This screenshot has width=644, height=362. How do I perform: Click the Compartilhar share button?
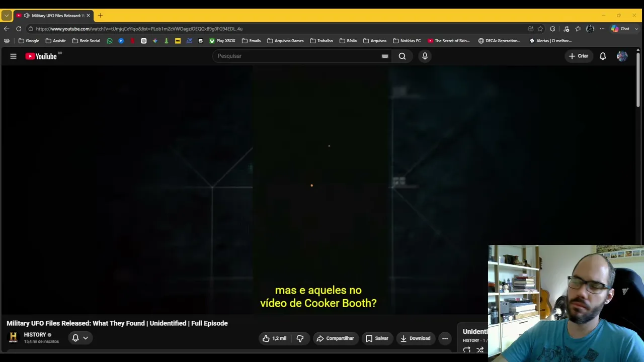(x=335, y=338)
